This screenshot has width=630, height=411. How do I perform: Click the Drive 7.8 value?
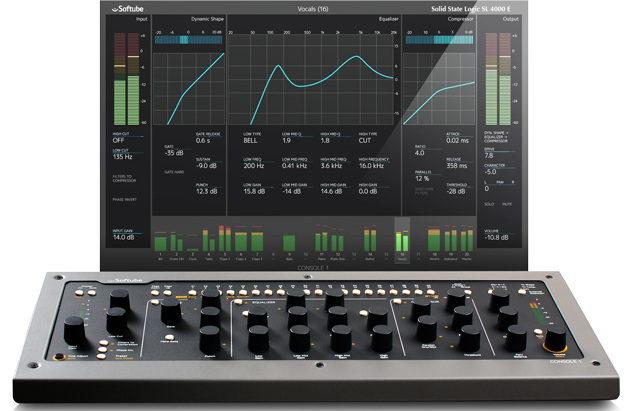click(x=489, y=153)
